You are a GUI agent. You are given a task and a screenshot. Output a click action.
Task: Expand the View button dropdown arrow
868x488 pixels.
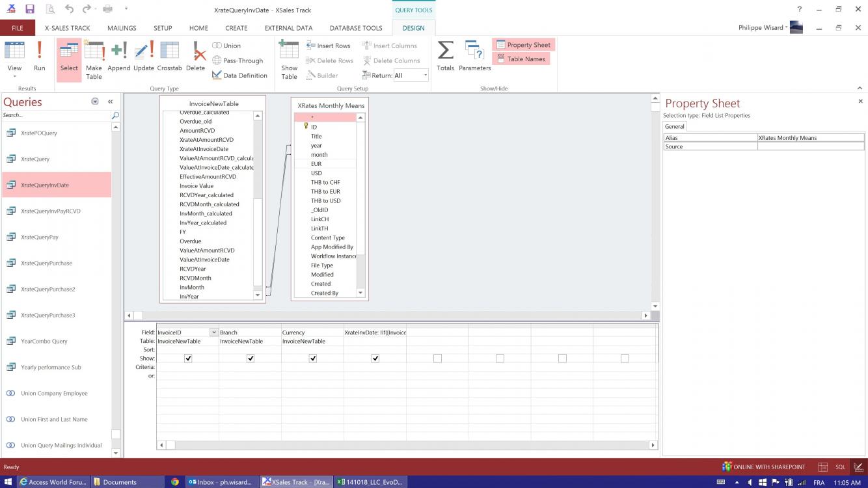[14, 75]
